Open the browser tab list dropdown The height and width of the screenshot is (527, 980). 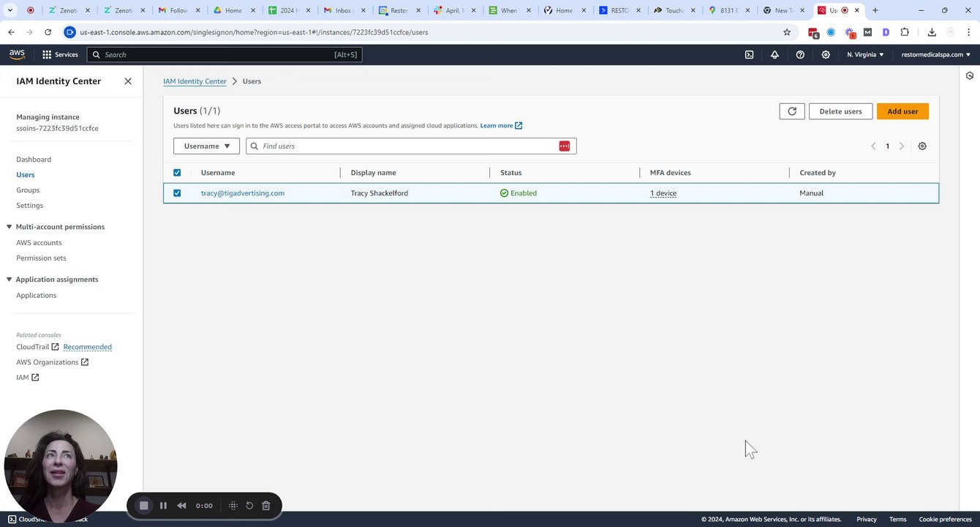pos(10,10)
